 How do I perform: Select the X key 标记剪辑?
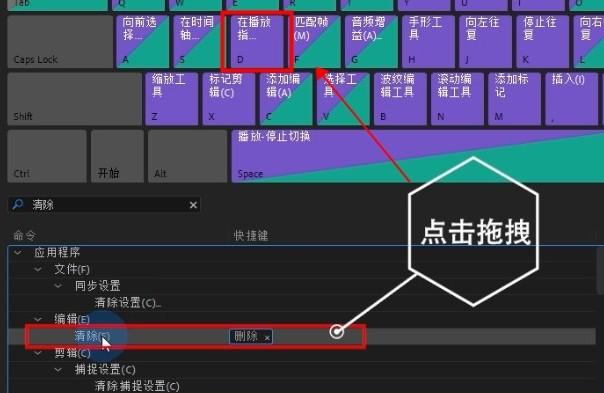click(x=229, y=99)
